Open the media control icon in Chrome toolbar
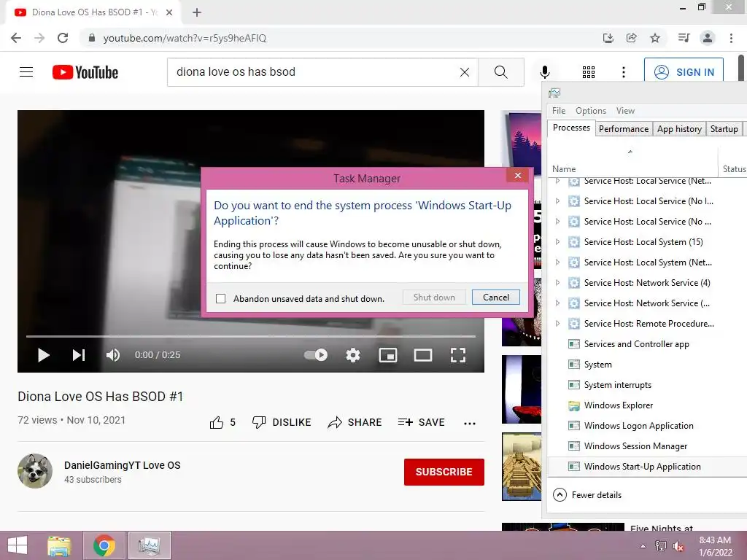The width and height of the screenshot is (747, 560). point(684,38)
